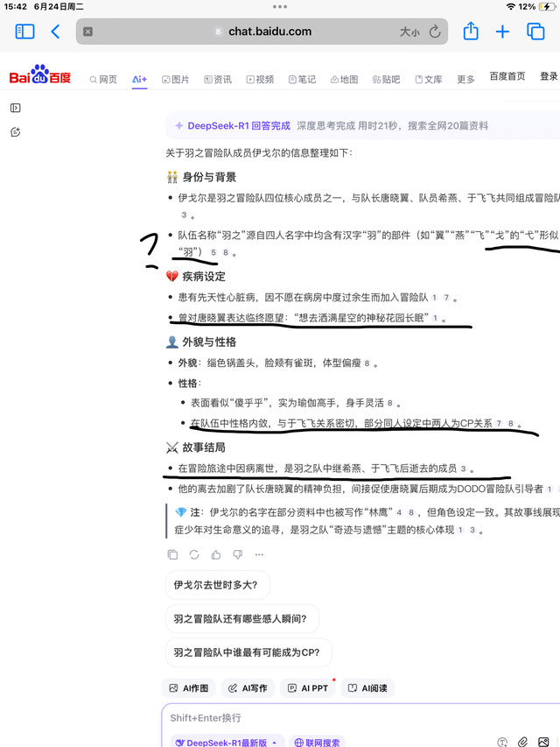The height and width of the screenshot is (747, 560).
Task: Dislike the answer with thumbs down
Action: 237,554
